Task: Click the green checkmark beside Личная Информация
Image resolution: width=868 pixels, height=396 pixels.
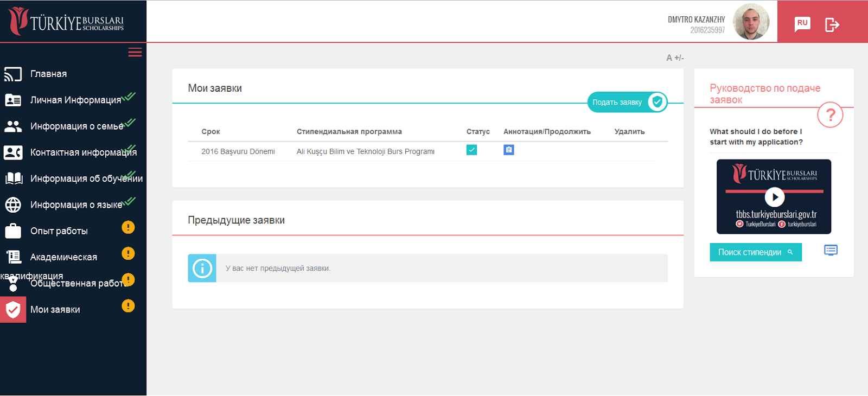Action: (x=129, y=97)
